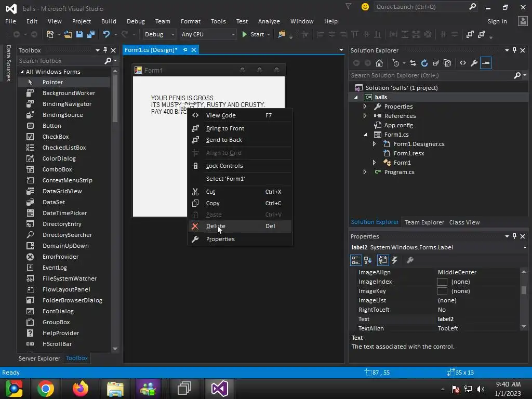Collapse the All Windows Forms toolbox group
Image resolution: width=532 pixels, height=399 pixels.
(x=22, y=72)
